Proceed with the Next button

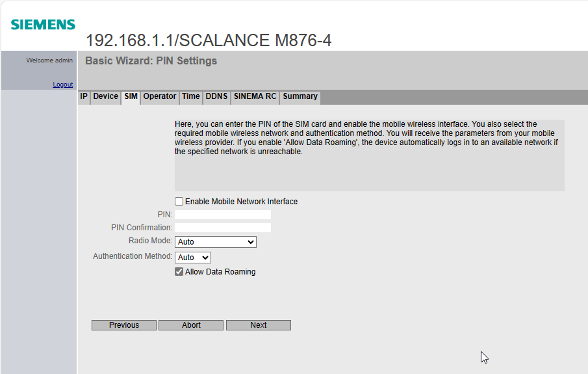click(258, 325)
